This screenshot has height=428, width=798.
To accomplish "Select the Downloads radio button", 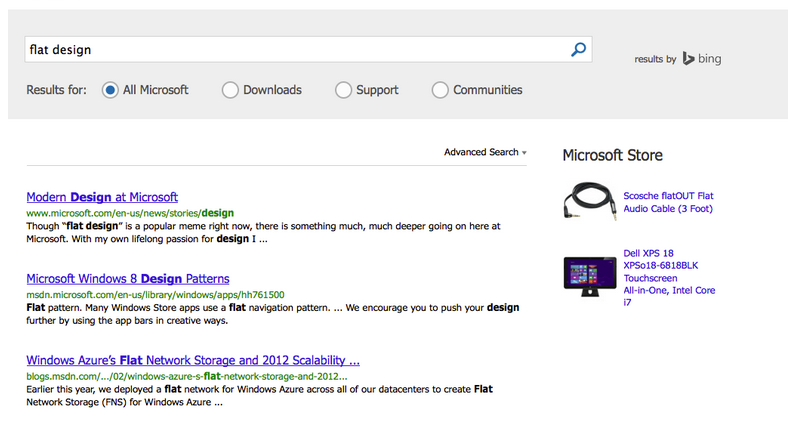I will point(230,90).
